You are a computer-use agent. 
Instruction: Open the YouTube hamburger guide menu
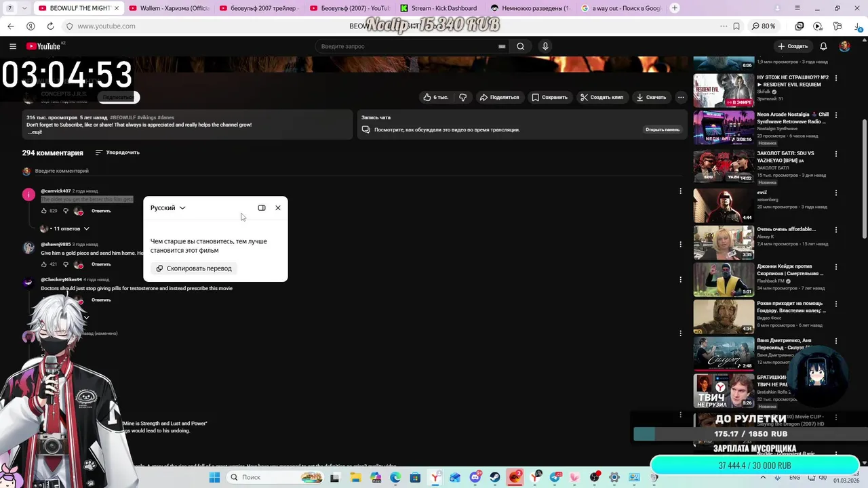coord(13,46)
